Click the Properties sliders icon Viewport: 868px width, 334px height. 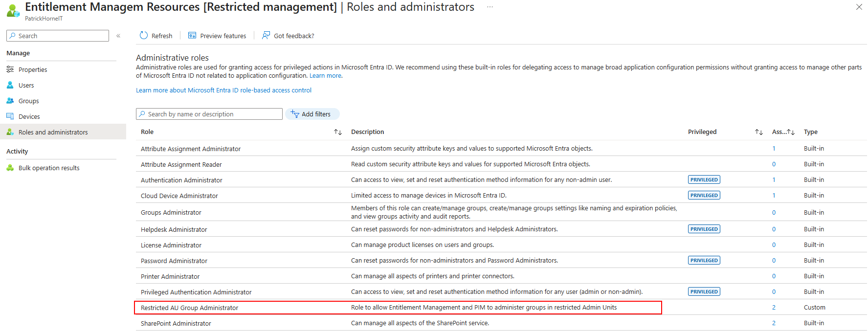pos(10,69)
